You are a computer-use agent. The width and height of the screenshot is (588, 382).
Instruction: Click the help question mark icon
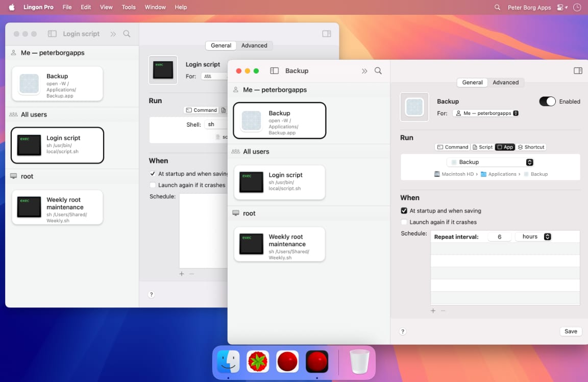403,331
